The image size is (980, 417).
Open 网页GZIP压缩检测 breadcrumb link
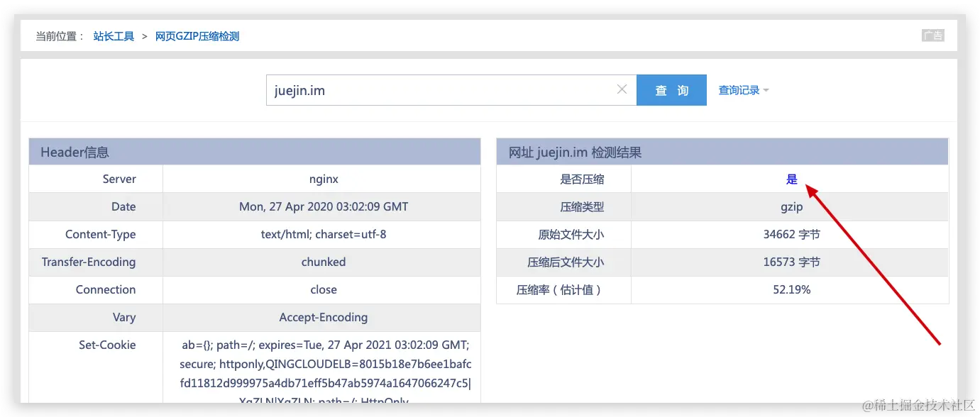[x=197, y=36]
